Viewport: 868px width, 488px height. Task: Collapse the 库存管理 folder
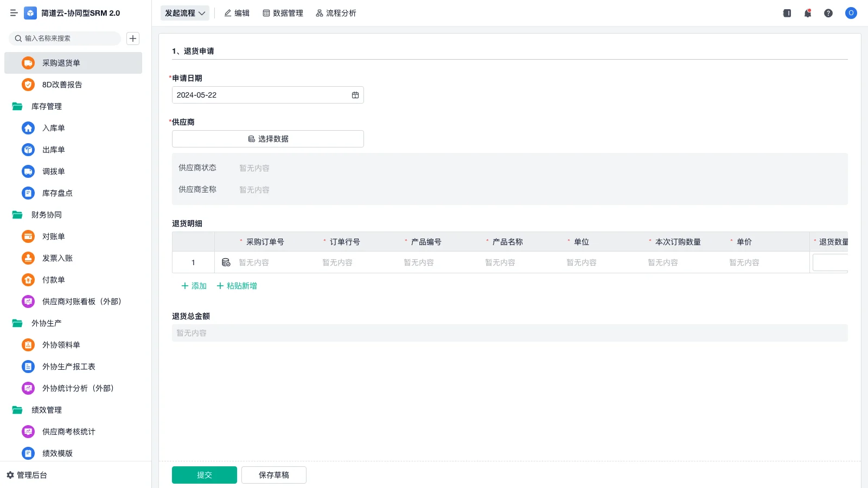(x=17, y=106)
